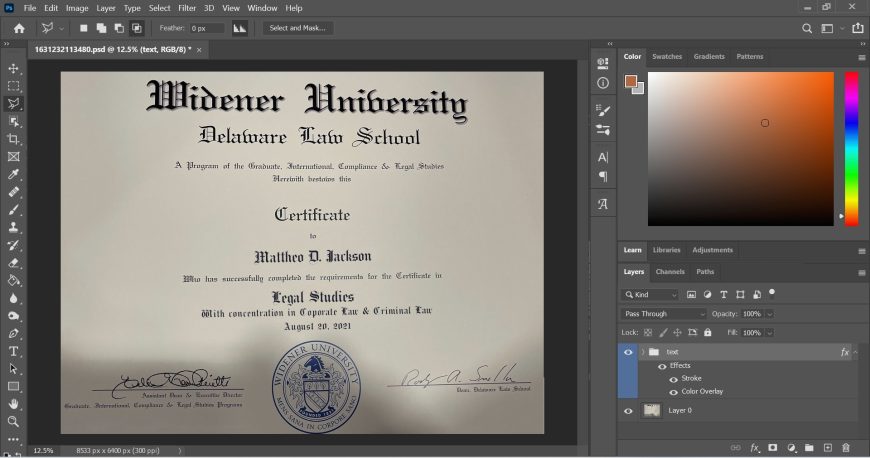
Task: Select the Zoom tool
Action: pos(13,422)
